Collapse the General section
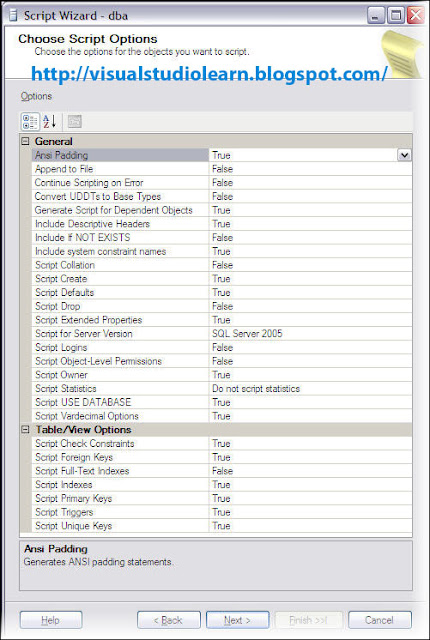430x640 pixels. pyautogui.click(x=25, y=141)
